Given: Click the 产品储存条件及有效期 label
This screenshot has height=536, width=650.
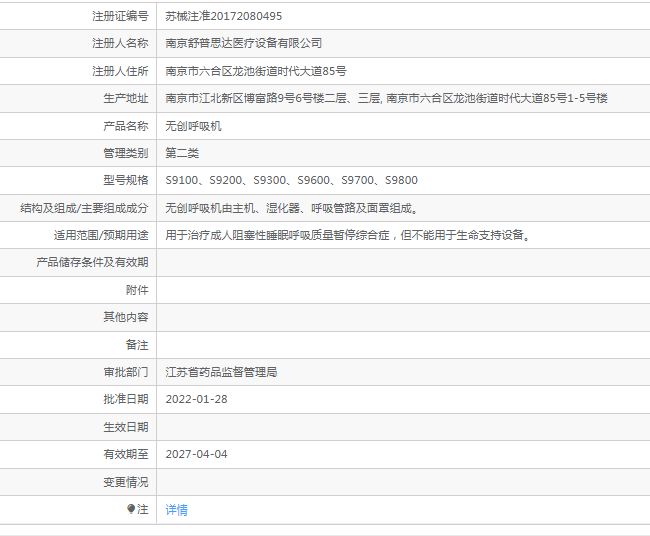Looking at the screenshot, I should pos(92,262).
